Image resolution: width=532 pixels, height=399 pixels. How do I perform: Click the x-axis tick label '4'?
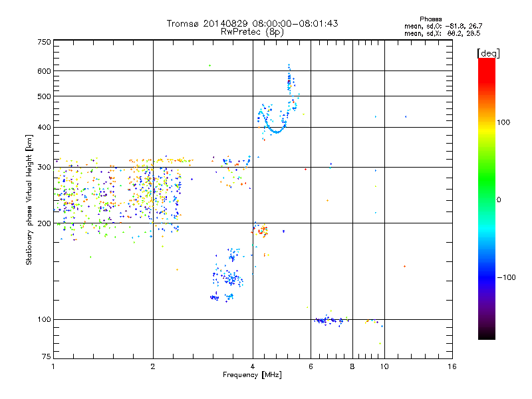(x=253, y=366)
